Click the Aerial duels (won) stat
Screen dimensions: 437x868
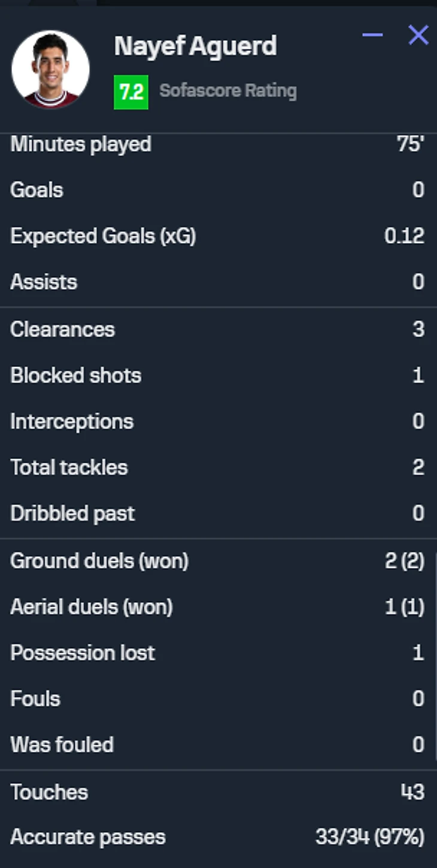pyautogui.click(x=217, y=607)
